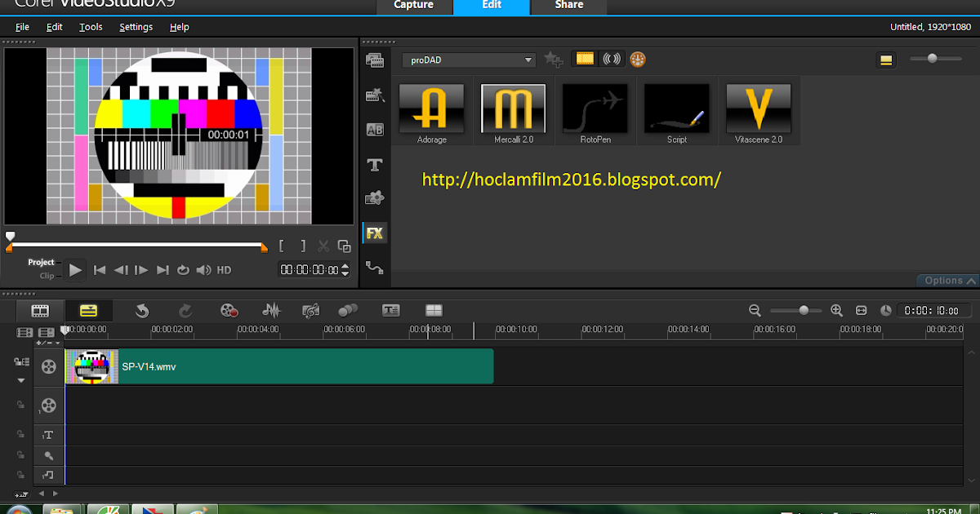Open the Settings menu
The height and width of the screenshot is (514, 980).
tap(136, 27)
